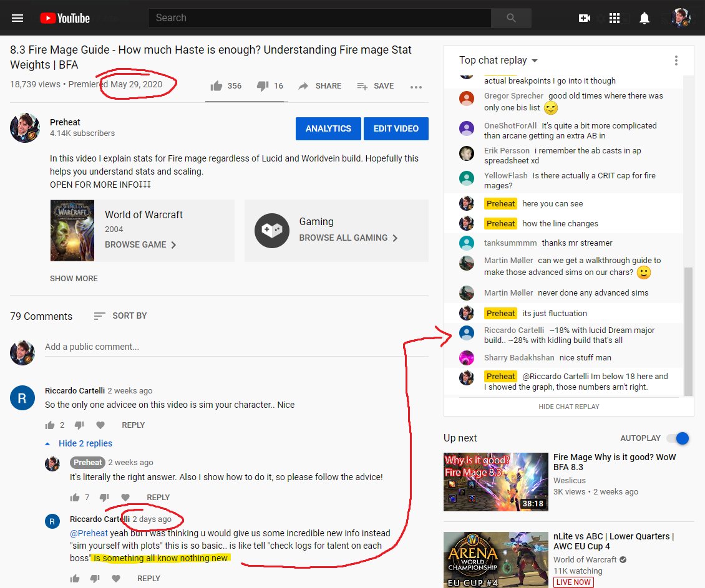Open 'Fire Mage Why is it good? WoW BFA 8.3' title

click(x=615, y=462)
